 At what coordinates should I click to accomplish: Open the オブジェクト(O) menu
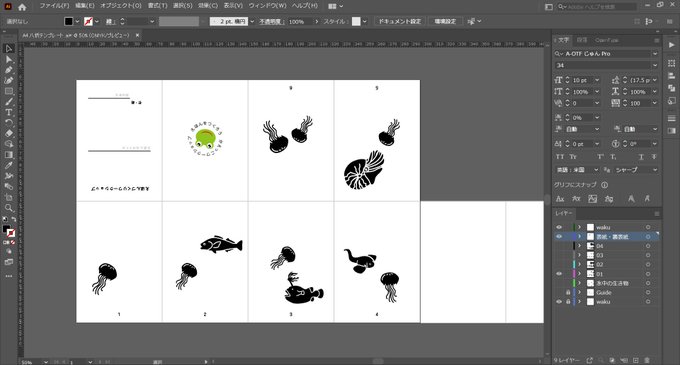click(121, 6)
